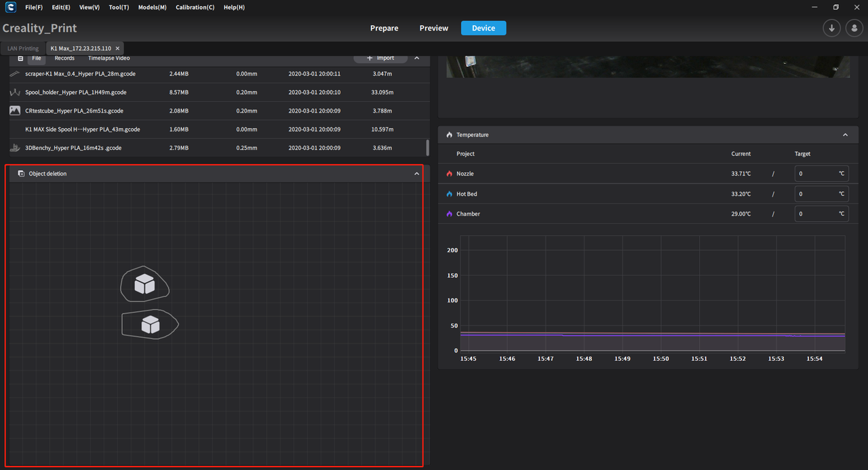Switch to the LAN Printing tab
Viewport: 868px width, 470px height.
(x=23, y=49)
